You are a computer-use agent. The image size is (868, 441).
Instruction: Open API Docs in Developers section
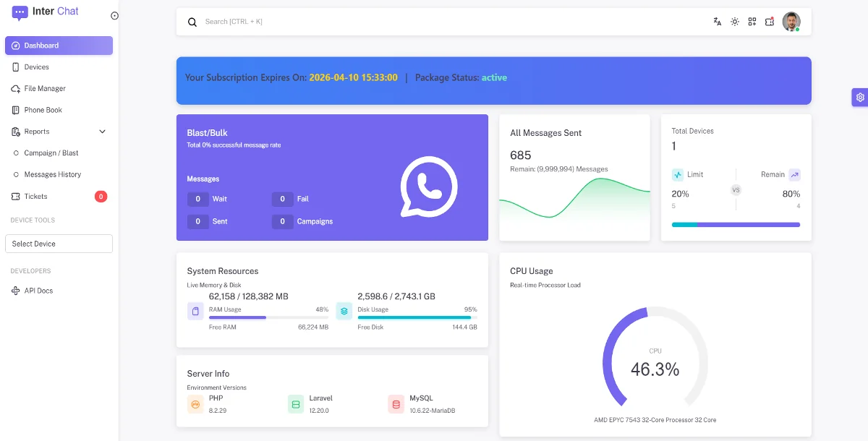point(38,291)
